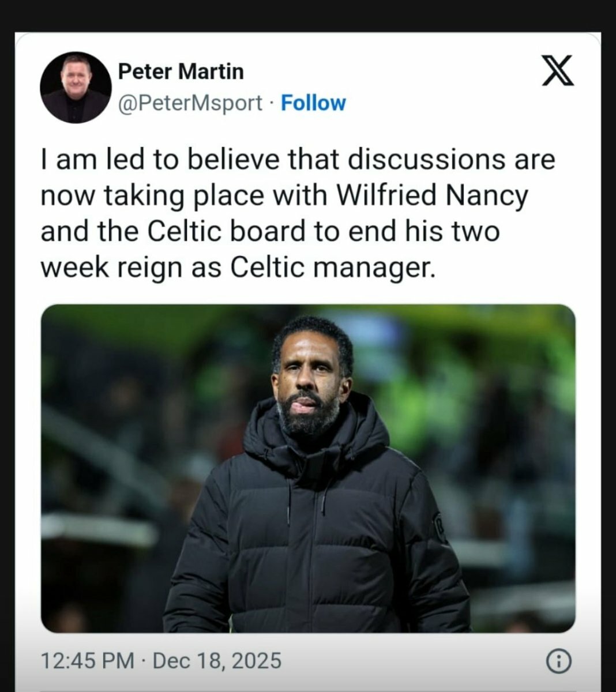Click the tweet's first line "I am led to believe"
The width and height of the screenshot is (616, 692).
tap(140, 159)
